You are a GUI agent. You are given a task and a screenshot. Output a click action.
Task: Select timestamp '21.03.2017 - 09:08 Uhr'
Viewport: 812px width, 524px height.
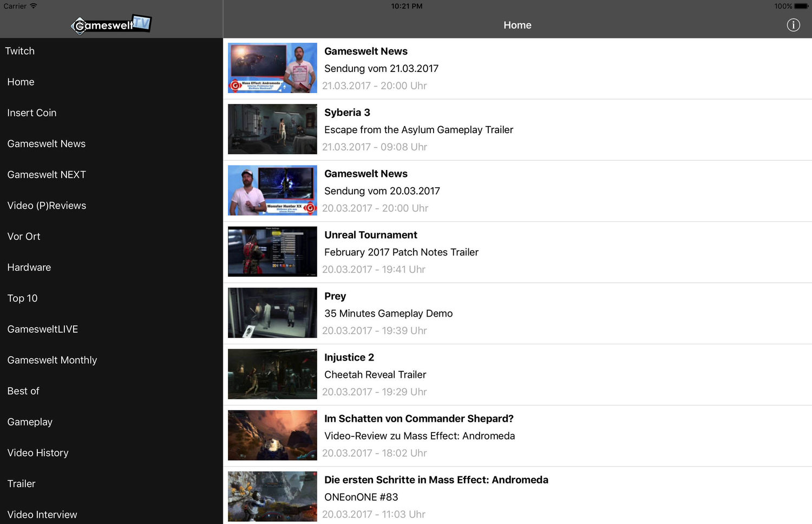375,147
